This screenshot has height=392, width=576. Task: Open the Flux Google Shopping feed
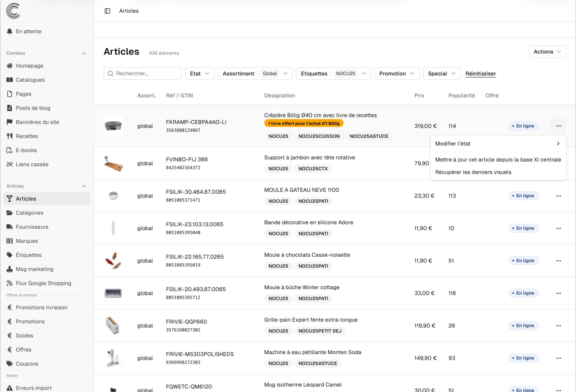[42, 283]
